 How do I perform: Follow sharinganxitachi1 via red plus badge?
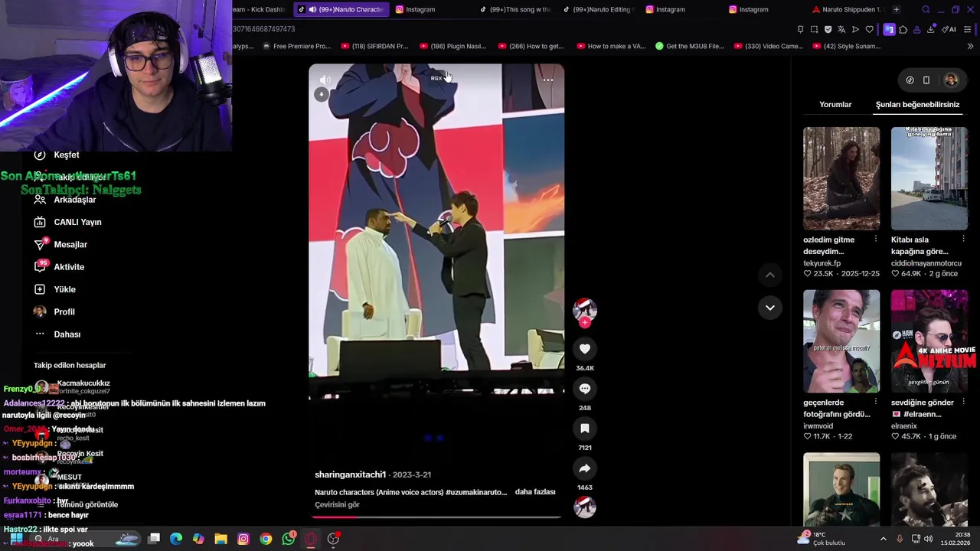[x=585, y=323]
